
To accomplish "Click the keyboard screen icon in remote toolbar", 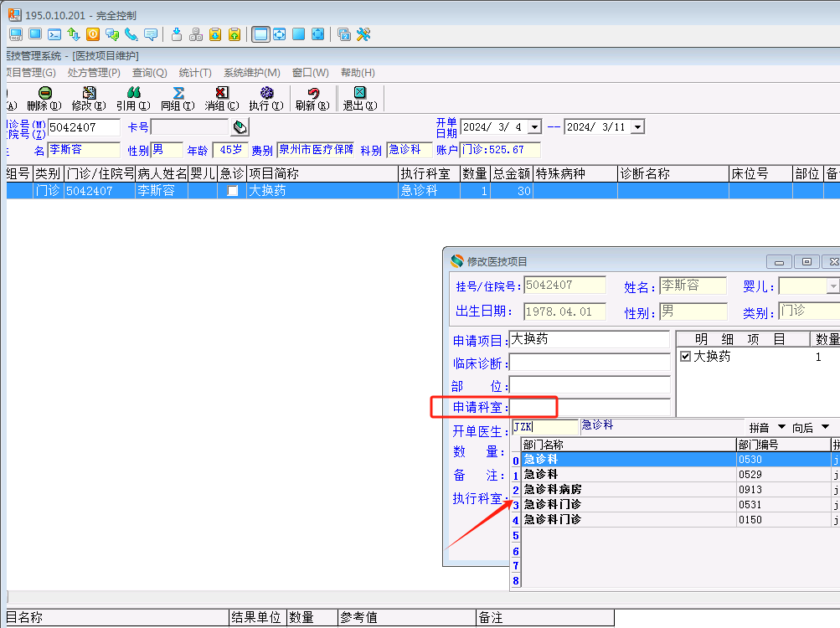I will (16, 35).
